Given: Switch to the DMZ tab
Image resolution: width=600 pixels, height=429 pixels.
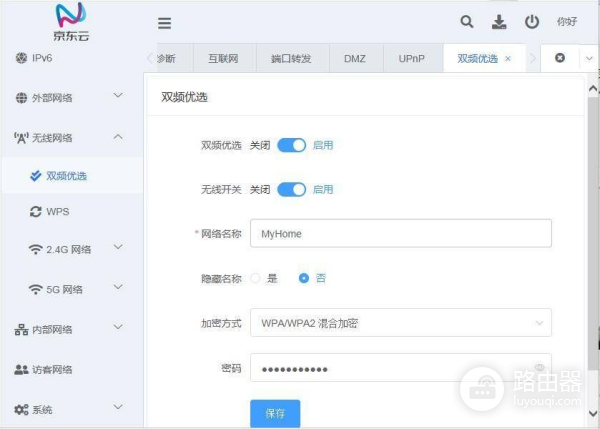Looking at the screenshot, I should [355, 59].
